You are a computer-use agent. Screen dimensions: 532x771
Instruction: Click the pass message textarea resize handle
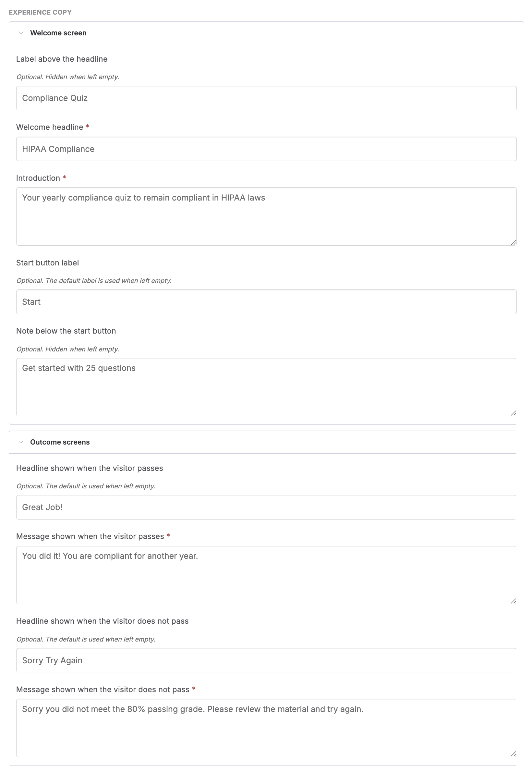(513, 601)
